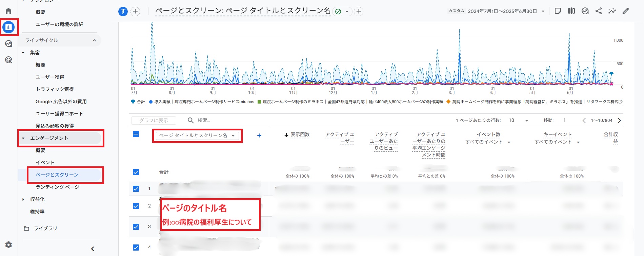Open the rows per page dropdown
The height and width of the screenshot is (256, 644).
[519, 121]
